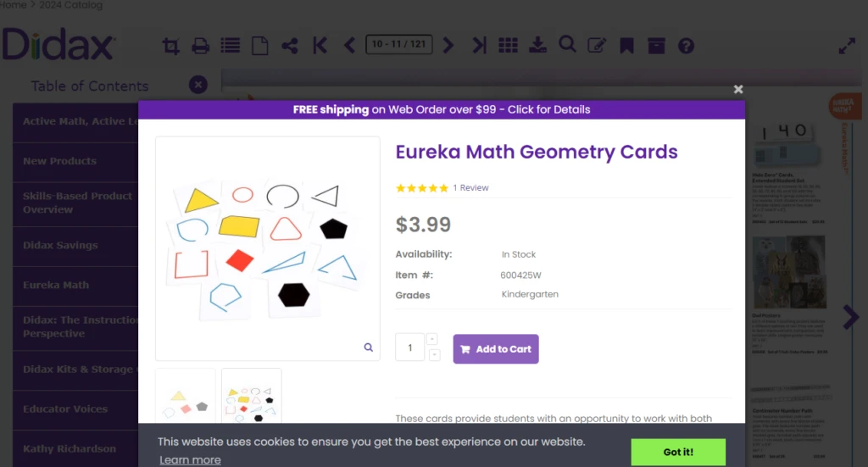The width and height of the screenshot is (868, 467).
Task: Open the Learn more cookie link
Action: (190, 460)
